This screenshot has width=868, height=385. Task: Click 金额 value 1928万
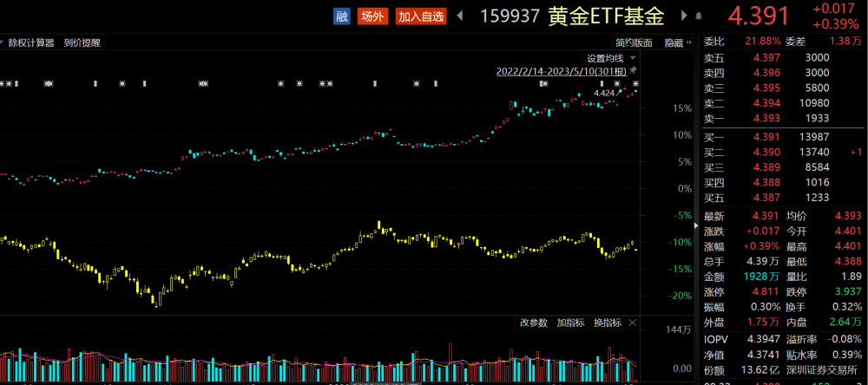point(760,277)
